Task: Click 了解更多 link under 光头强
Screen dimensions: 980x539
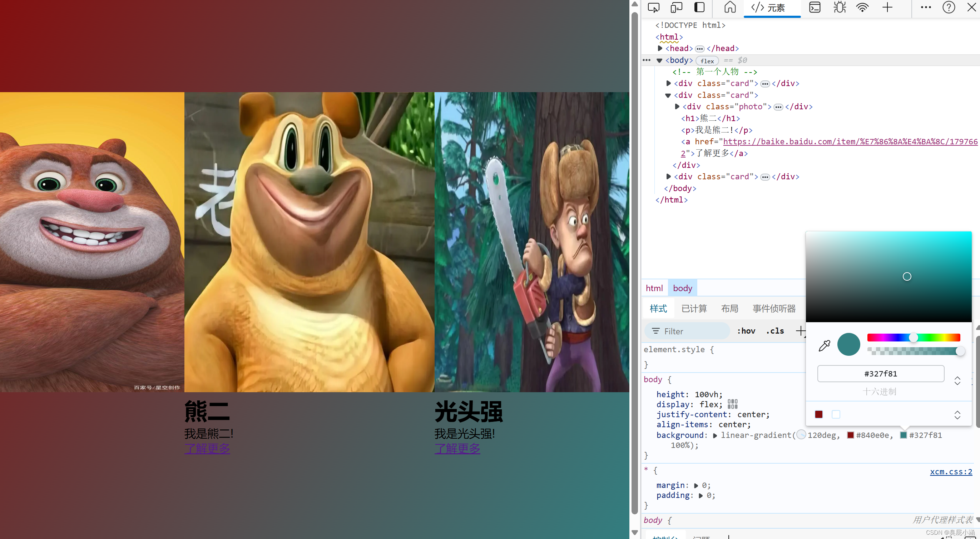Action: (x=457, y=449)
